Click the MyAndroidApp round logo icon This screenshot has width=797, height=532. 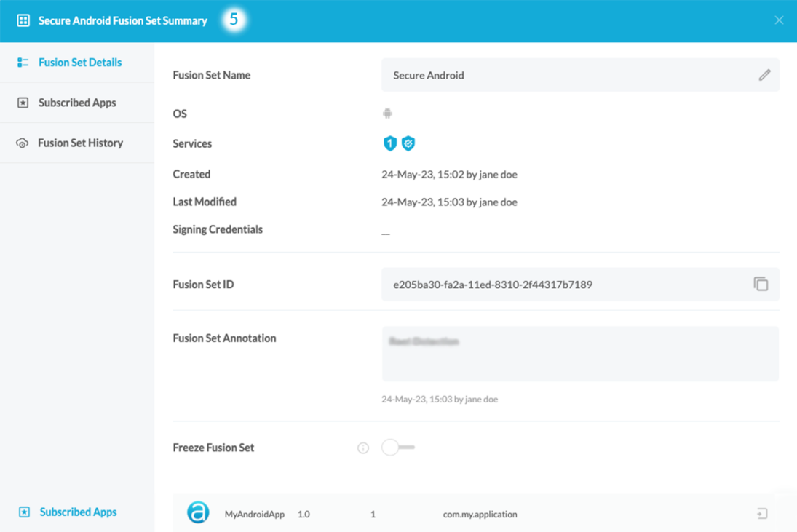pos(198,512)
